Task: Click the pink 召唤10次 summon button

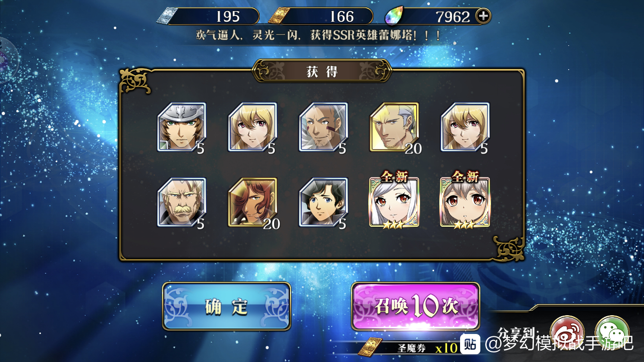Action: point(416,306)
